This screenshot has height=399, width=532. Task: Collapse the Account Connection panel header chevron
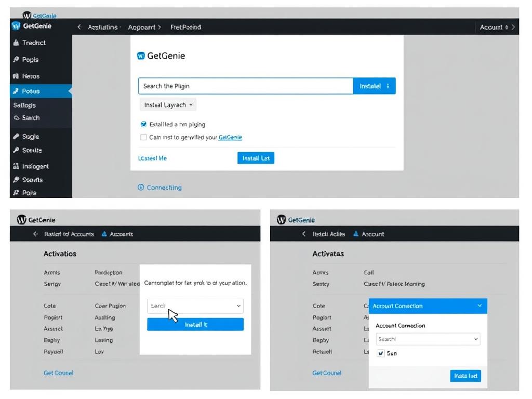479,306
